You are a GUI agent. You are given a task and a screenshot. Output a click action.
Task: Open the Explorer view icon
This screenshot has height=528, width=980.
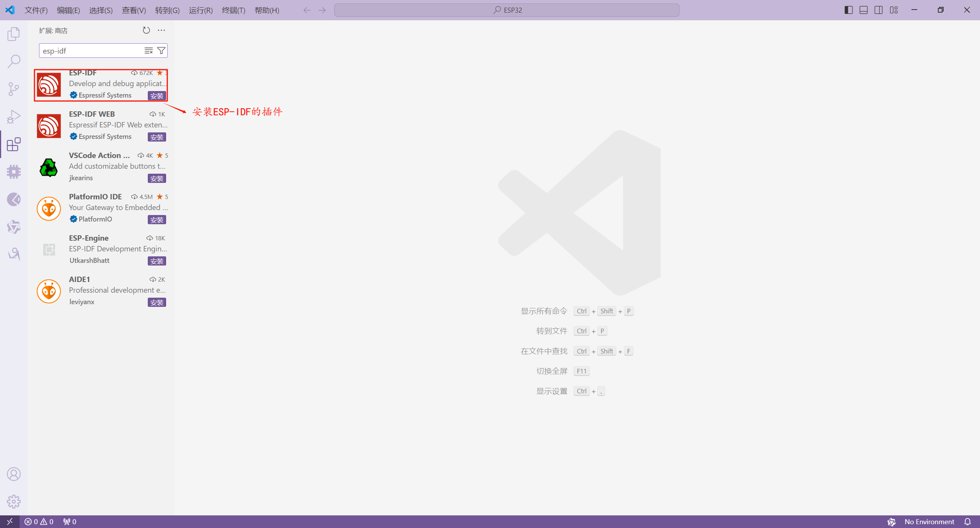(14, 34)
